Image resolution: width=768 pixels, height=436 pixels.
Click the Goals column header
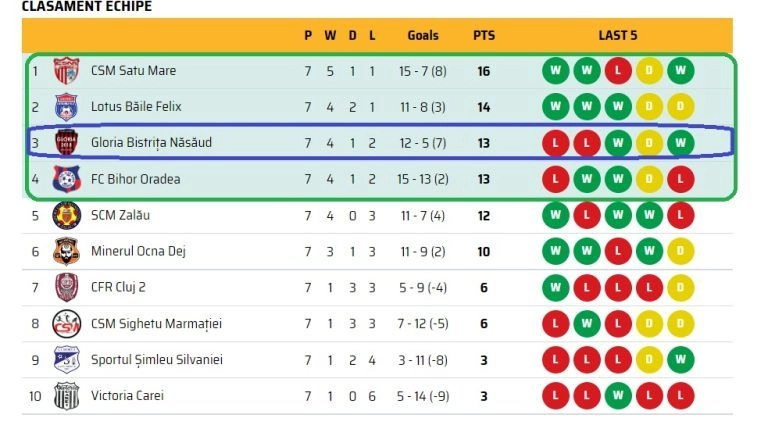coord(423,35)
